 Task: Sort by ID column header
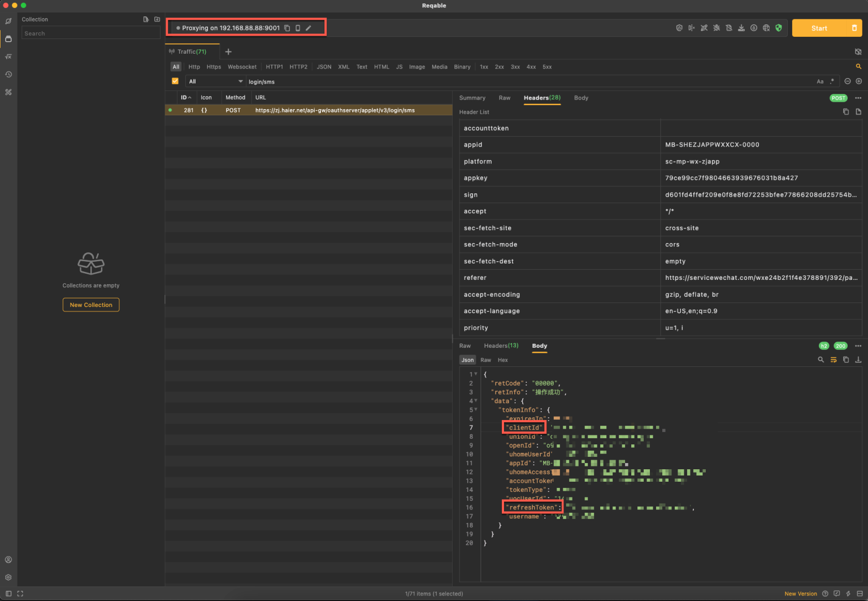click(x=186, y=97)
